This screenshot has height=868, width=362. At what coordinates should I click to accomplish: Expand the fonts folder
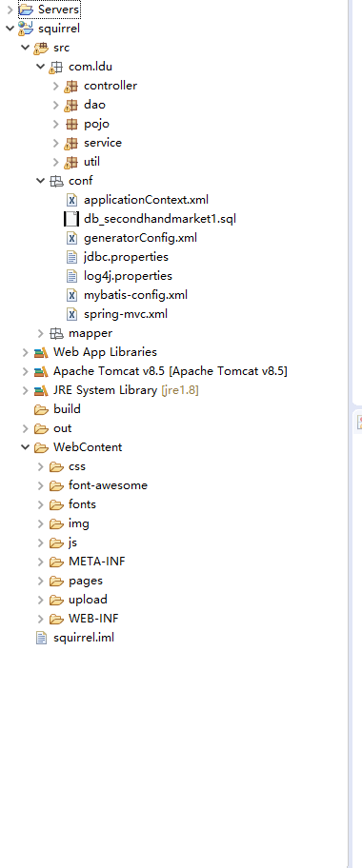coord(40,504)
